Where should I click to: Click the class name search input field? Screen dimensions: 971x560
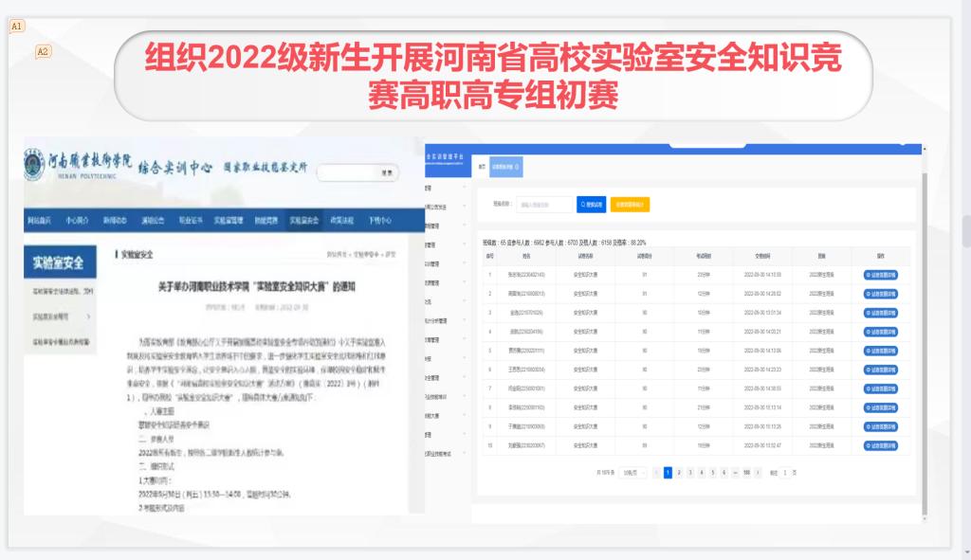point(544,204)
